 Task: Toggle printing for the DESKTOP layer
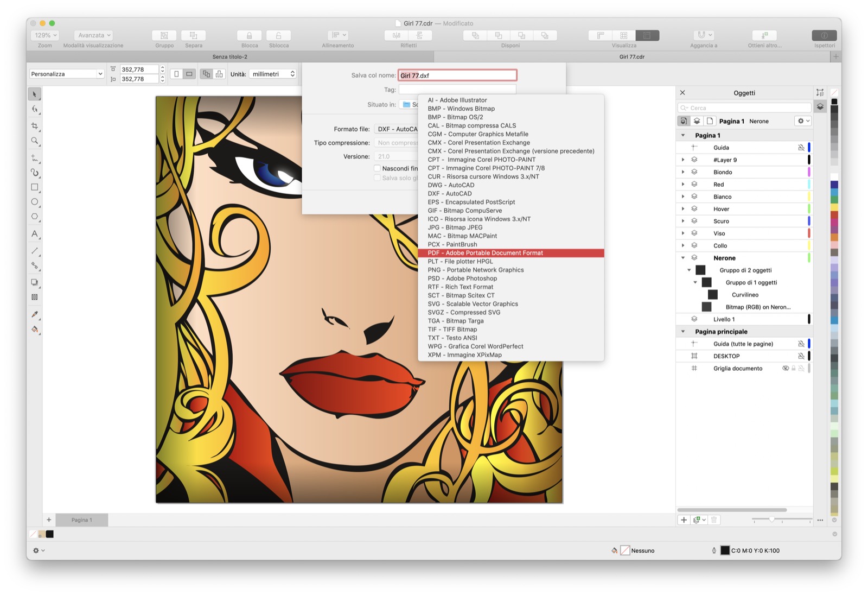point(801,356)
